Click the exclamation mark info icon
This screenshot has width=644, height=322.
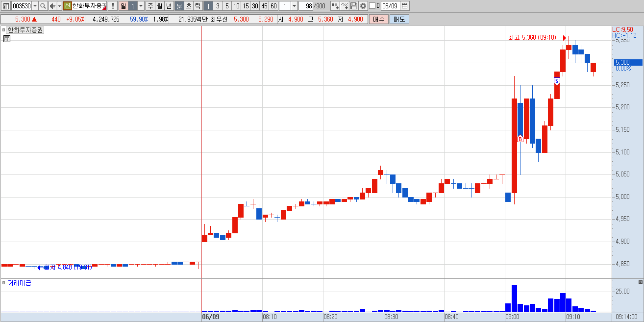(113, 6)
